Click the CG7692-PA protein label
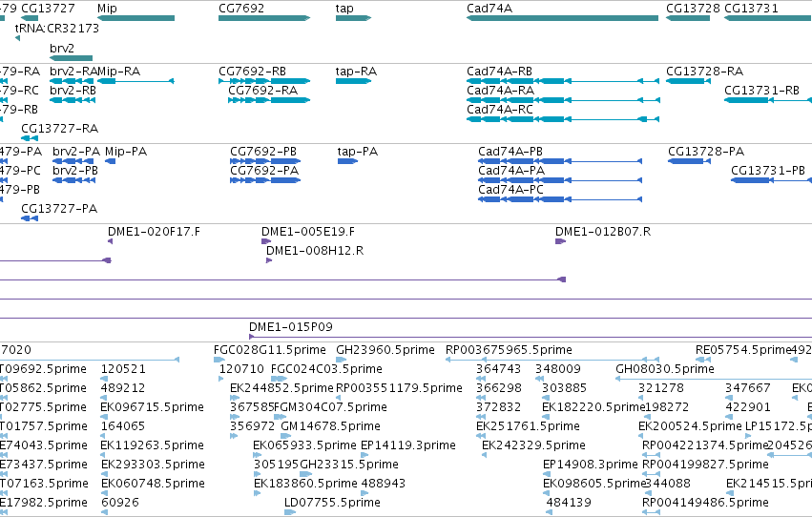 pos(264,171)
